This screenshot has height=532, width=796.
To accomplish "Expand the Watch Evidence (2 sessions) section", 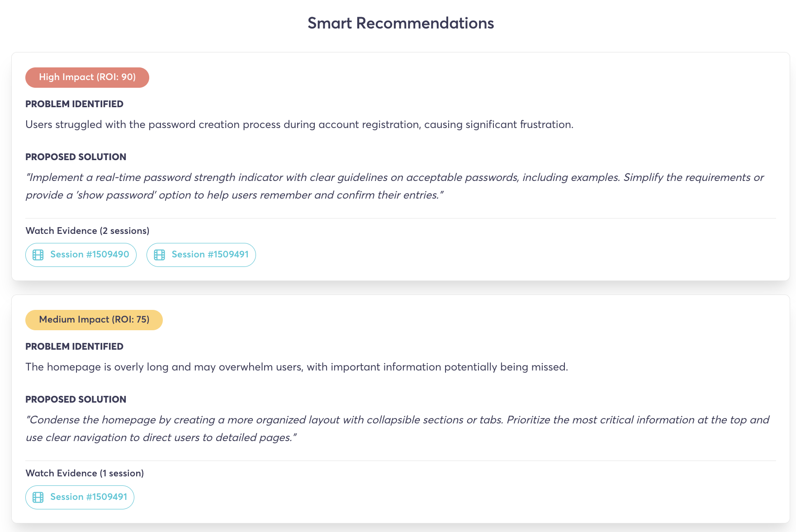I will coord(87,230).
